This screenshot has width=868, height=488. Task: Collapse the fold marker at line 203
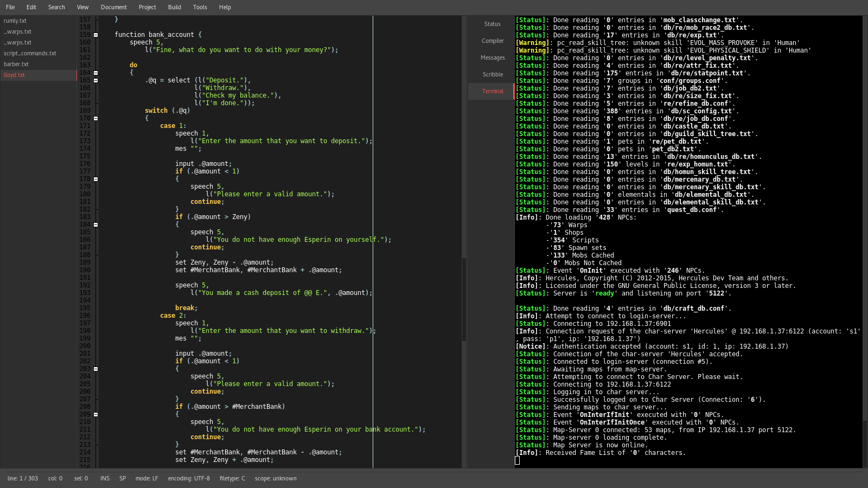pyautogui.click(x=96, y=369)
